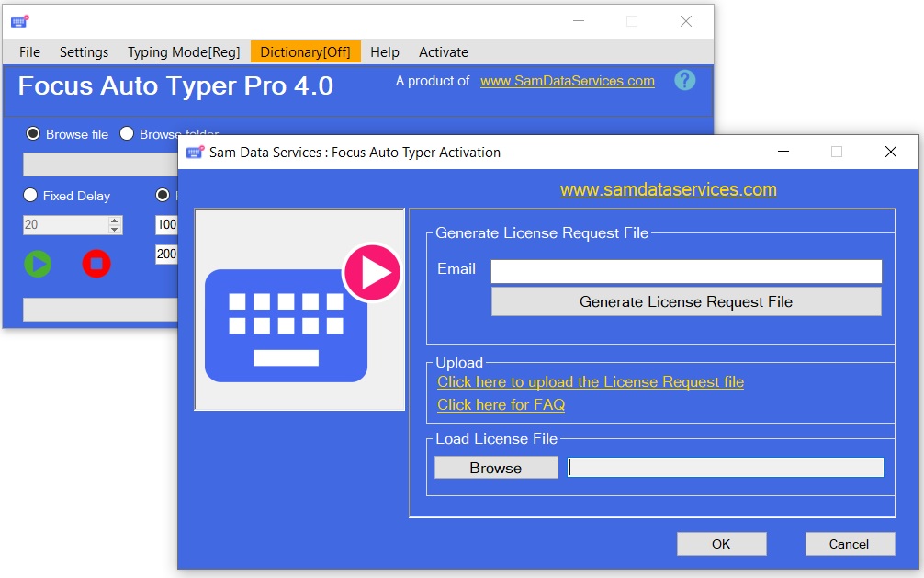The height and width of the screenshot is (578, 924).
Task: Focus the Email input field
Action: tap(686, 271)
